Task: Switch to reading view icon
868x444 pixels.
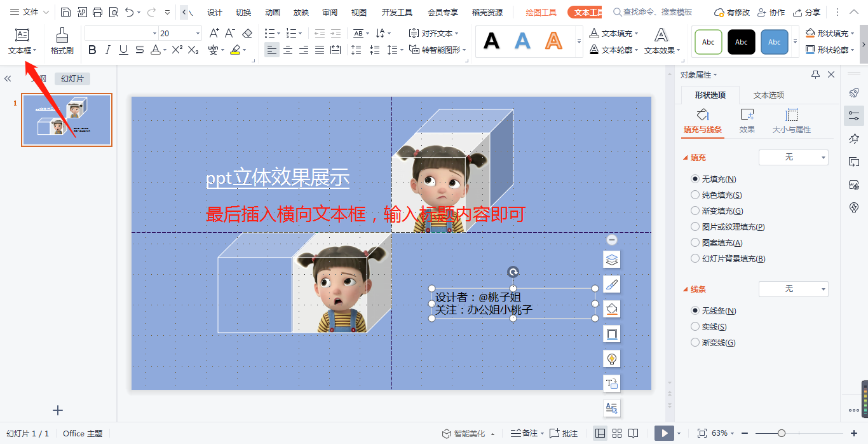Action: (x=633, y=433)
